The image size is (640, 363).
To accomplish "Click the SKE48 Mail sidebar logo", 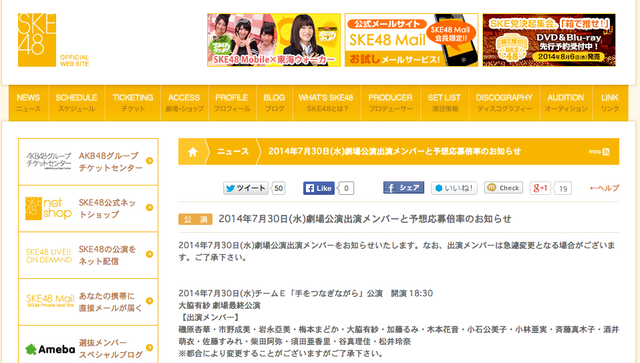I will coord(50,300).
